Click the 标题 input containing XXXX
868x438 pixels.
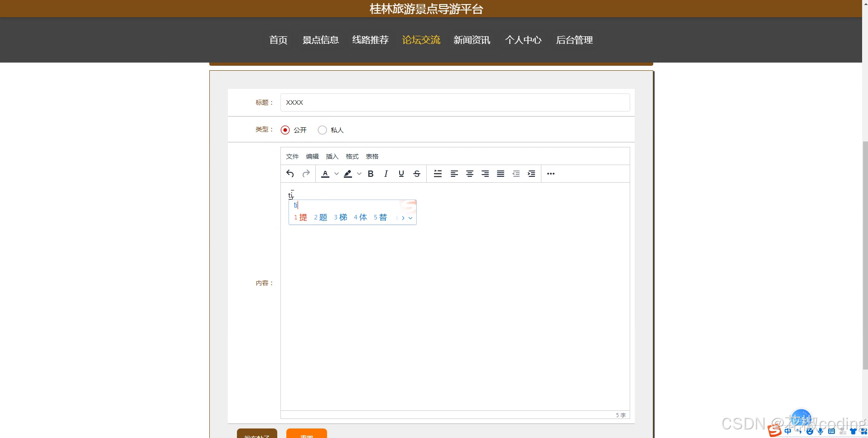click(454, 102)
